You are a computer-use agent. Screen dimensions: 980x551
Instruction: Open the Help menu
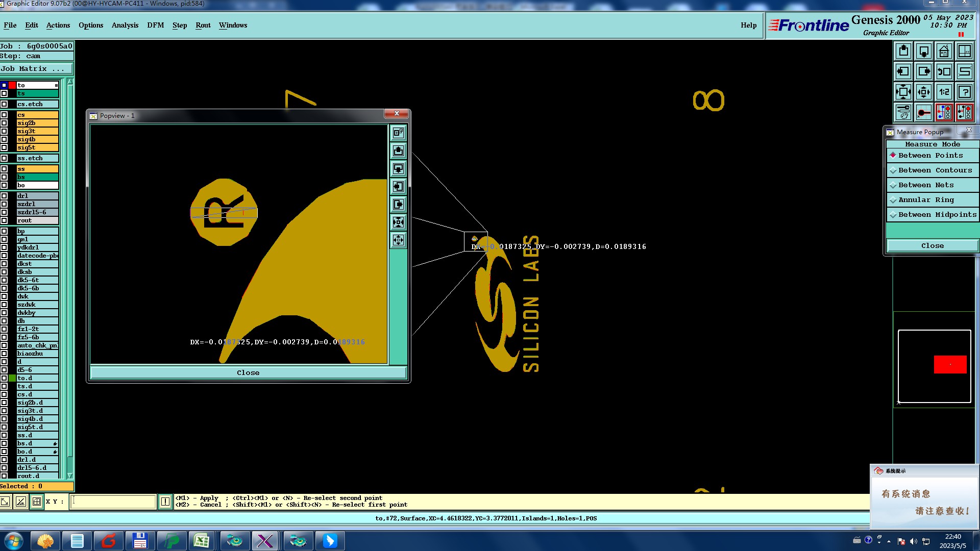click(749, 25)
